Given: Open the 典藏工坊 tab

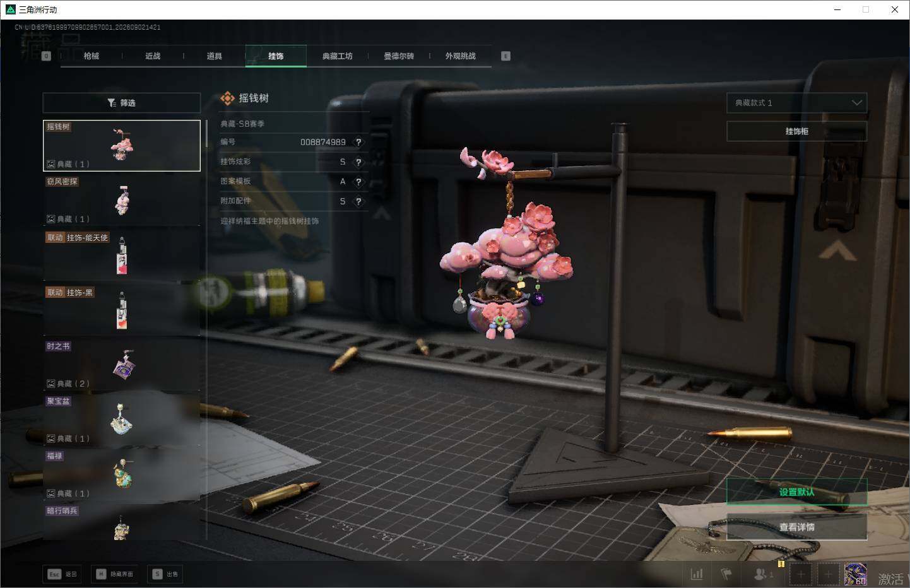Looking at the screenshot, I should (x=338, y=56).
